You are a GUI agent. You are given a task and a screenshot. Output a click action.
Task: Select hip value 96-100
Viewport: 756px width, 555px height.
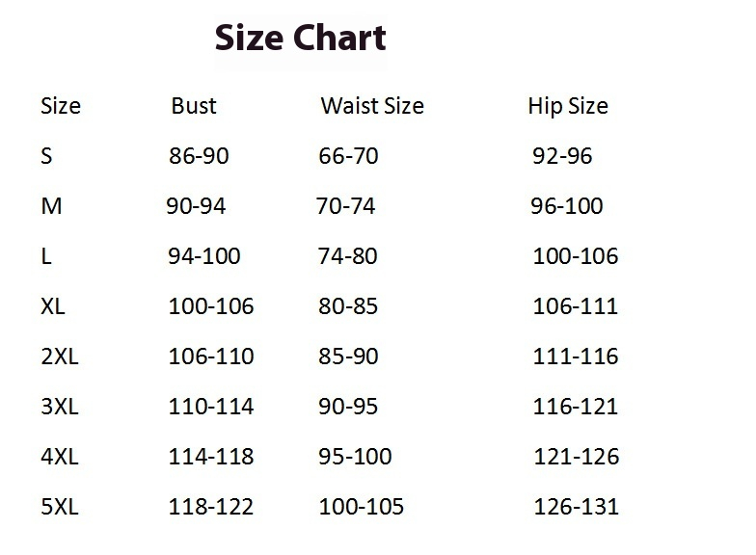point(567,206)
